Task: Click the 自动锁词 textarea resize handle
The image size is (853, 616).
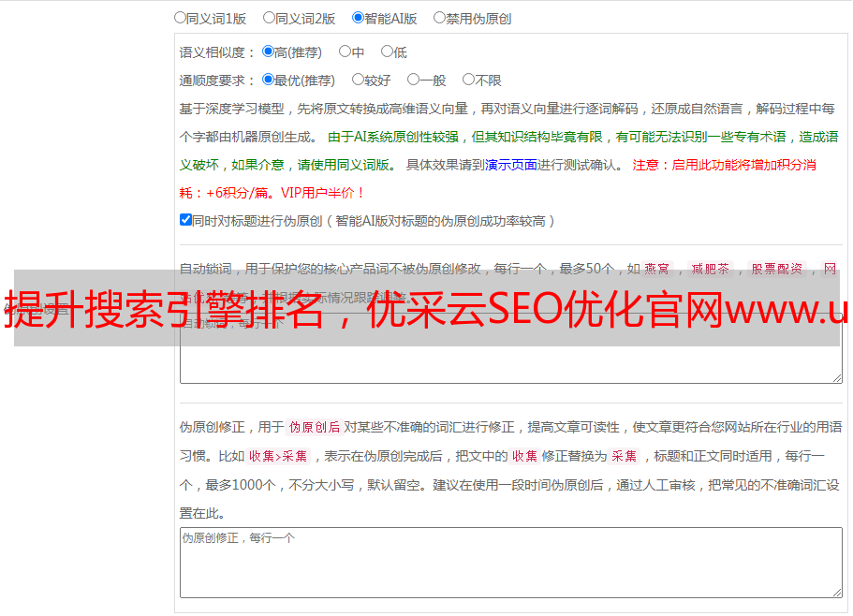Action: coord(837,378)
